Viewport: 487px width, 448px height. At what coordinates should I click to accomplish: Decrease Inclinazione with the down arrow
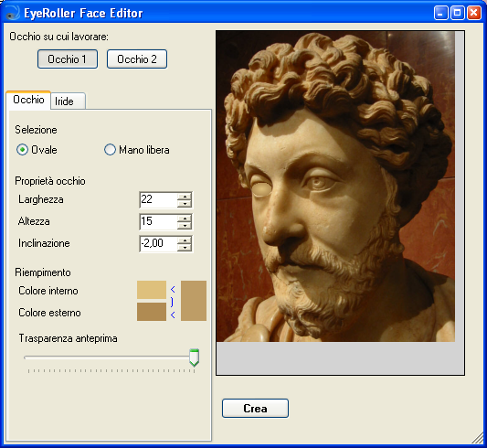[x=185, y=248]
